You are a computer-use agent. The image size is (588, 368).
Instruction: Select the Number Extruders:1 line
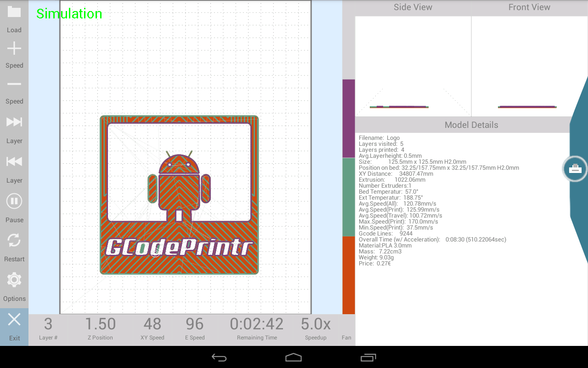pyautogui.click(x=385, y=185)
